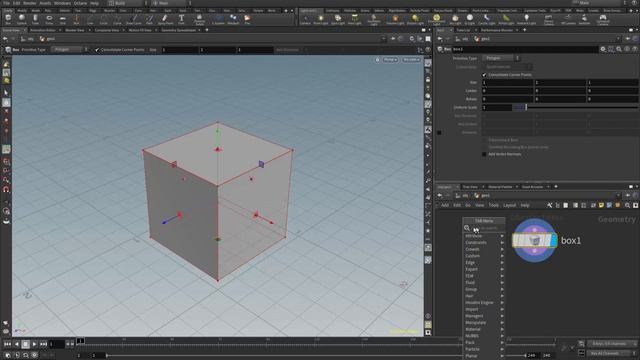
Task: Open the viewport No cam dropdown
Action: [x=411, y=60]
